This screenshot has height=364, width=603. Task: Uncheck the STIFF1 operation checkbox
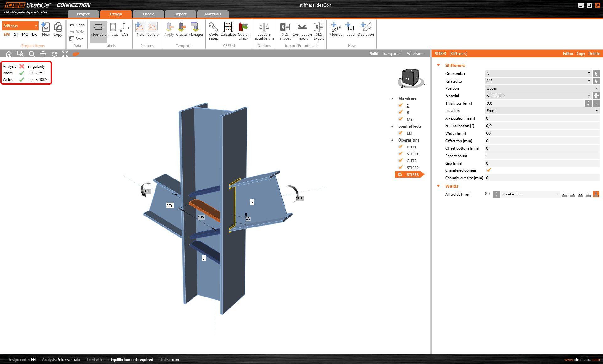[400, 154]
